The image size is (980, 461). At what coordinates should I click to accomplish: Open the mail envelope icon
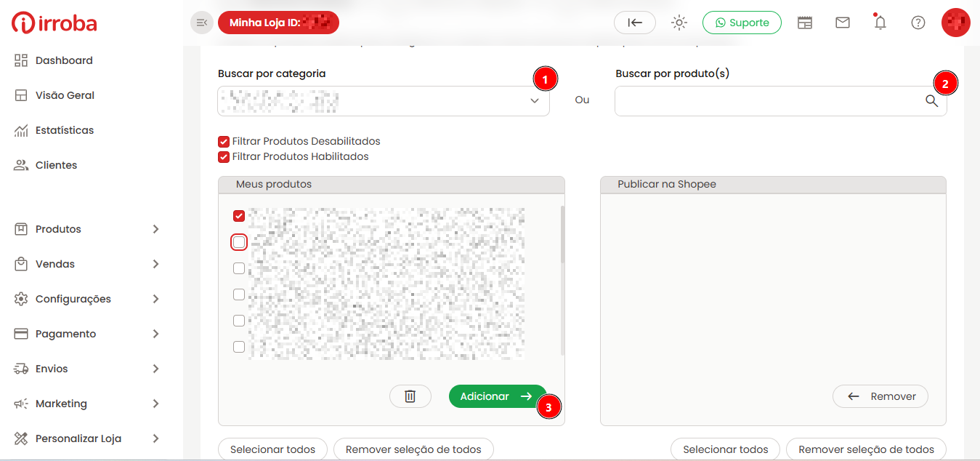click(x=843, y=23)
